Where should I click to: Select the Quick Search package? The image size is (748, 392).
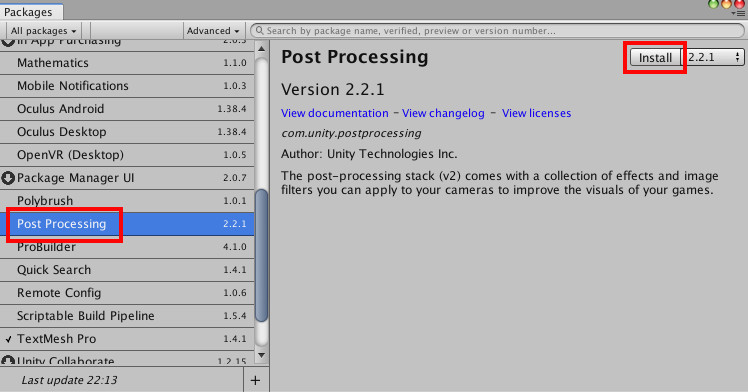point(127,270)
